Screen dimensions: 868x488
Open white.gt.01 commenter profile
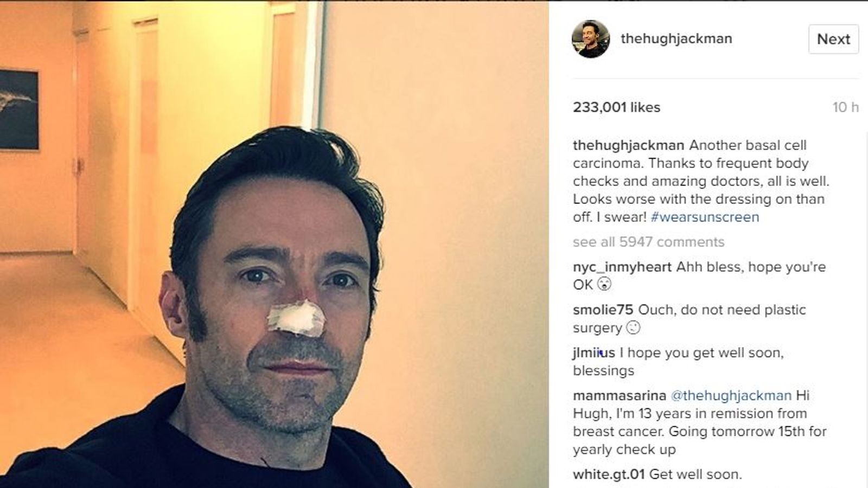(609, 474)
